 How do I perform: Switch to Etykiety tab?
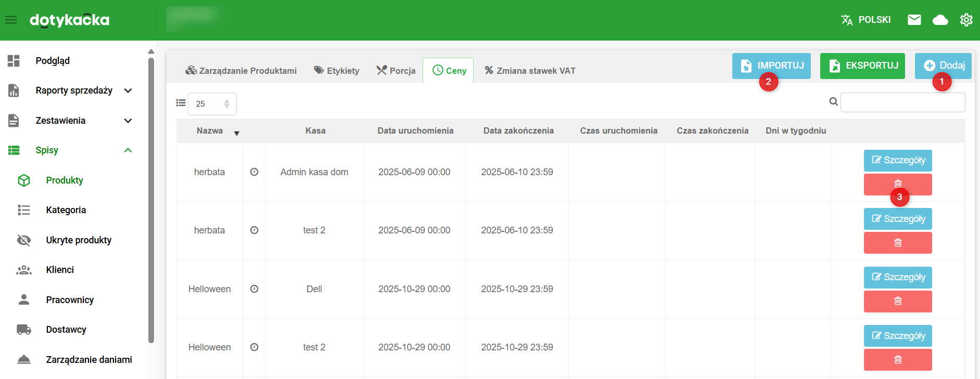click(x=337, y=71)
